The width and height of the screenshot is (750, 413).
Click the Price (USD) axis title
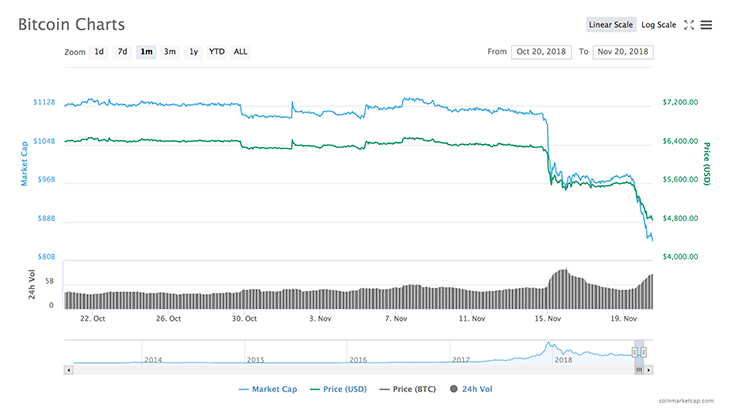coord(707,164)
